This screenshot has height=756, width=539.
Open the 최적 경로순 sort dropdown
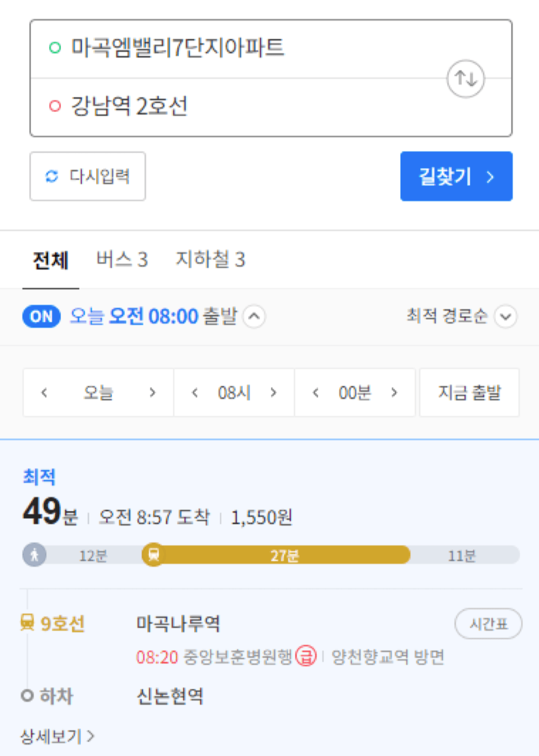pyautogui.click(x=462, y=316)
